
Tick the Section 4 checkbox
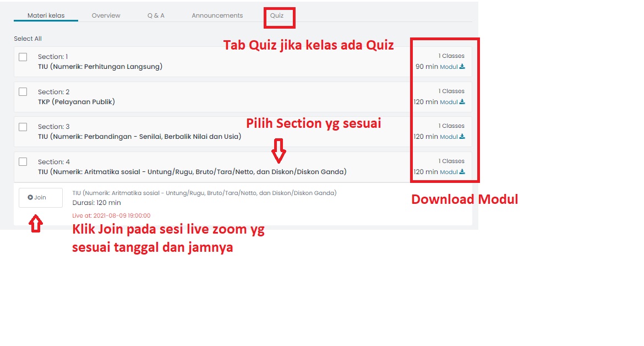coord(23,162)
